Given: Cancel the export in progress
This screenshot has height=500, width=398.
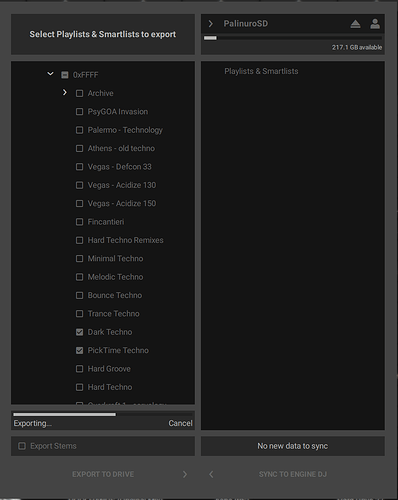Looking at the screenshot, I should [180, 423].
